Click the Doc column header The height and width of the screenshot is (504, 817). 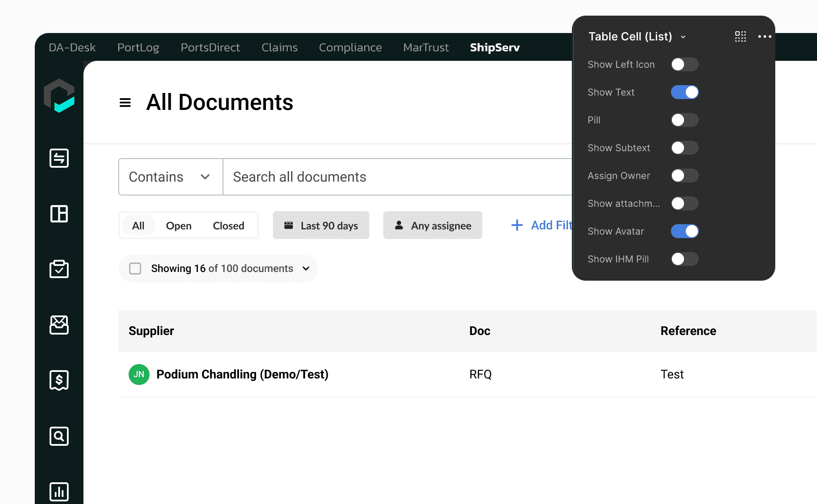point(480,331)
